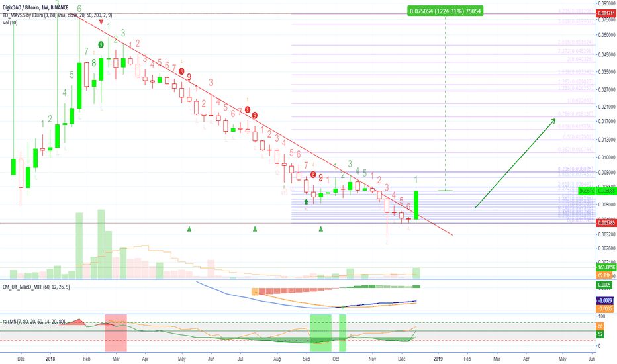Click the Oct label on time axis
The height and width of the screenshot is (364, 617).
coord(336,359)
